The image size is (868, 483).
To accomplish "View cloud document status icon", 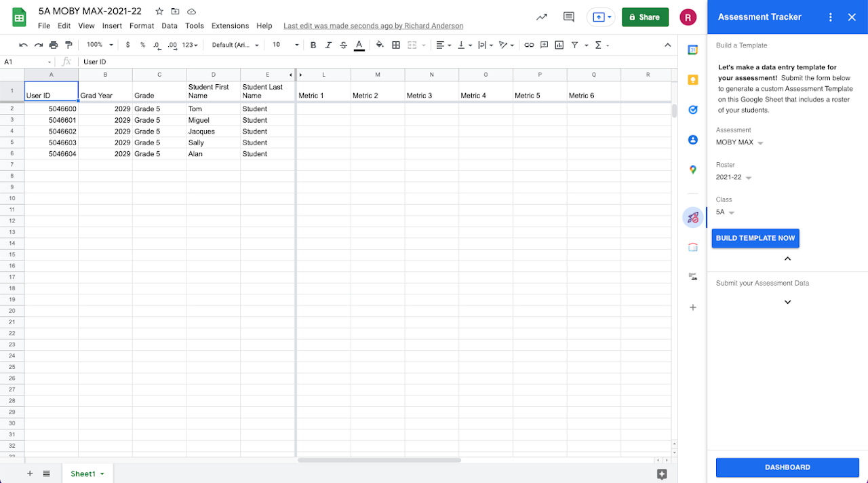I will tap(192, 12).
